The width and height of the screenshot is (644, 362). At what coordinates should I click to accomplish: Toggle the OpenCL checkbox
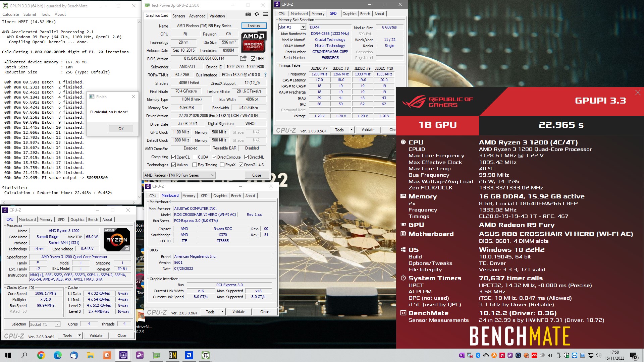click(x=173, y=157)
